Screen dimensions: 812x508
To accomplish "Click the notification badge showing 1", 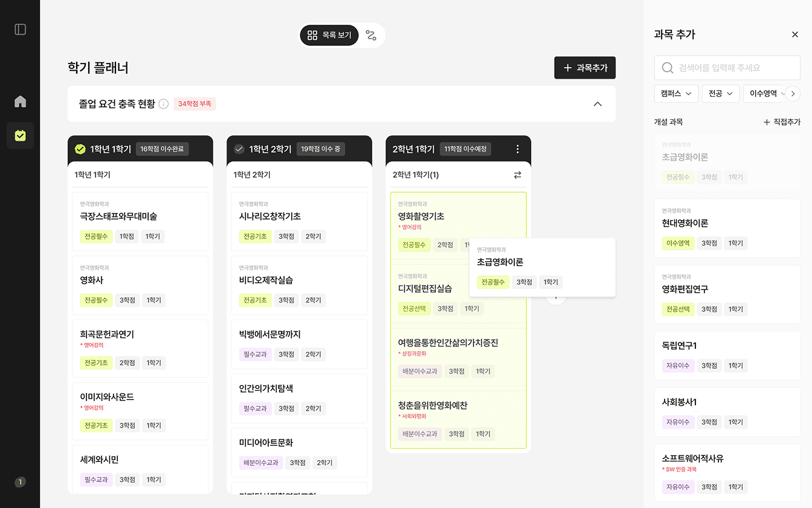I will (20, 482).
